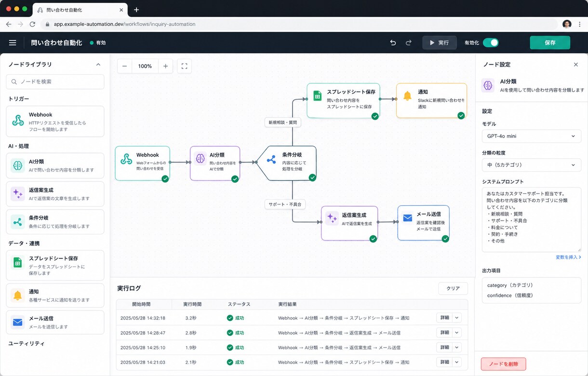Select Webhook icon in node library

point(18,121)
